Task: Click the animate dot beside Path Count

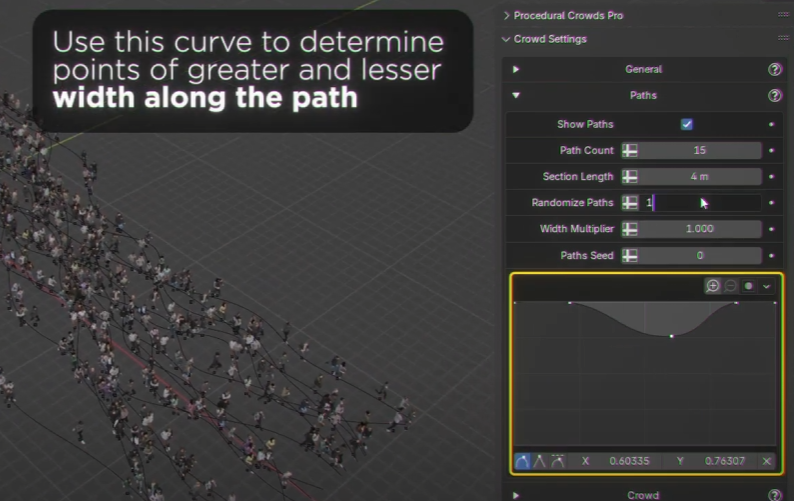Action: click(771, 151)
